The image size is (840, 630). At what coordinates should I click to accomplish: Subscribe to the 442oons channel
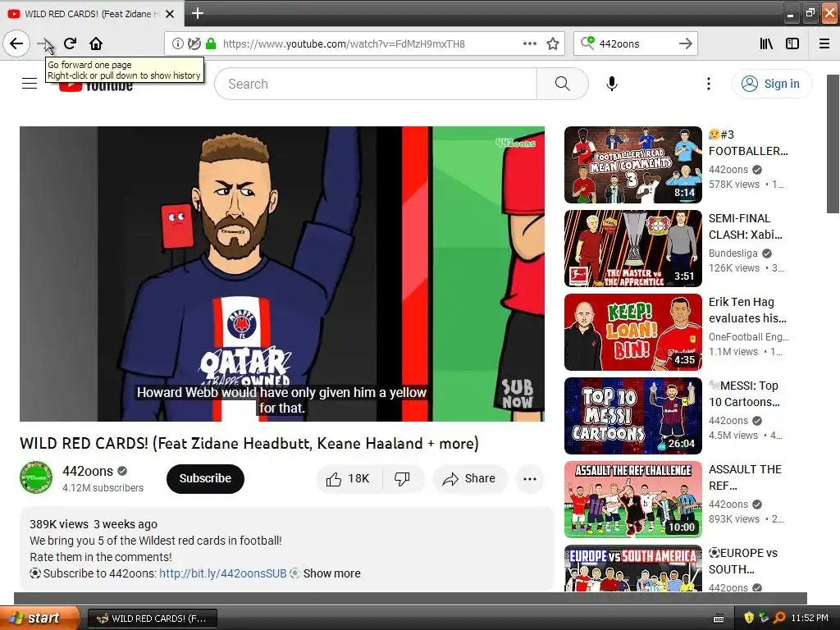(x=205, y=478)
